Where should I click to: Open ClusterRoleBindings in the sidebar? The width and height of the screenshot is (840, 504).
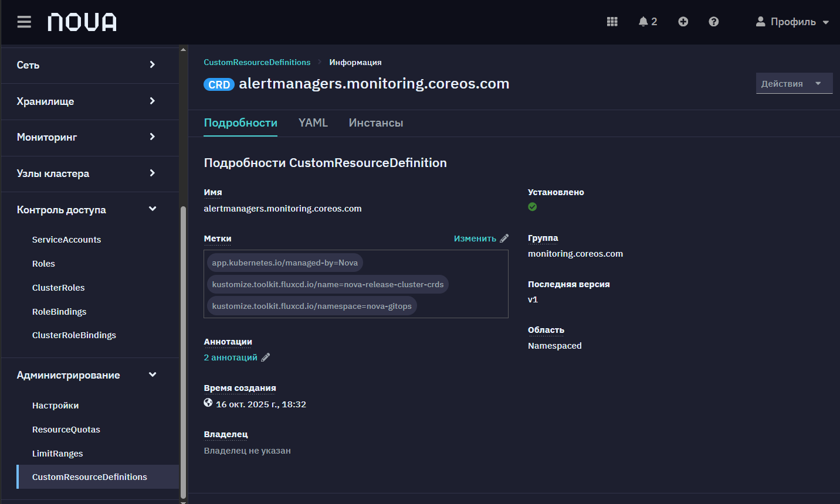74,335
